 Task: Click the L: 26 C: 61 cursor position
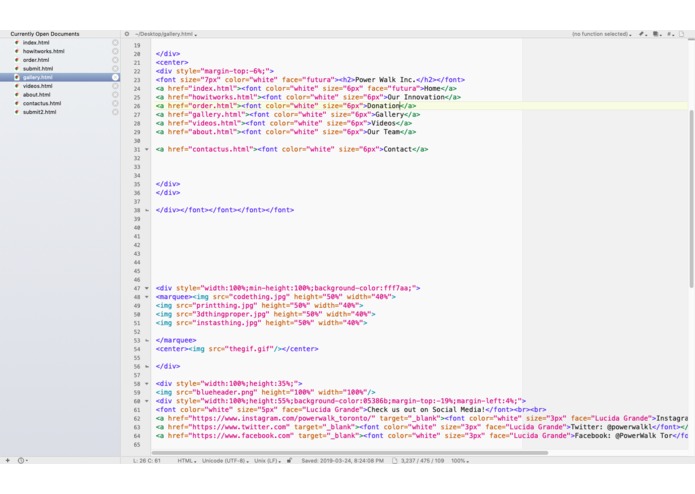click(x=147, y=460)
